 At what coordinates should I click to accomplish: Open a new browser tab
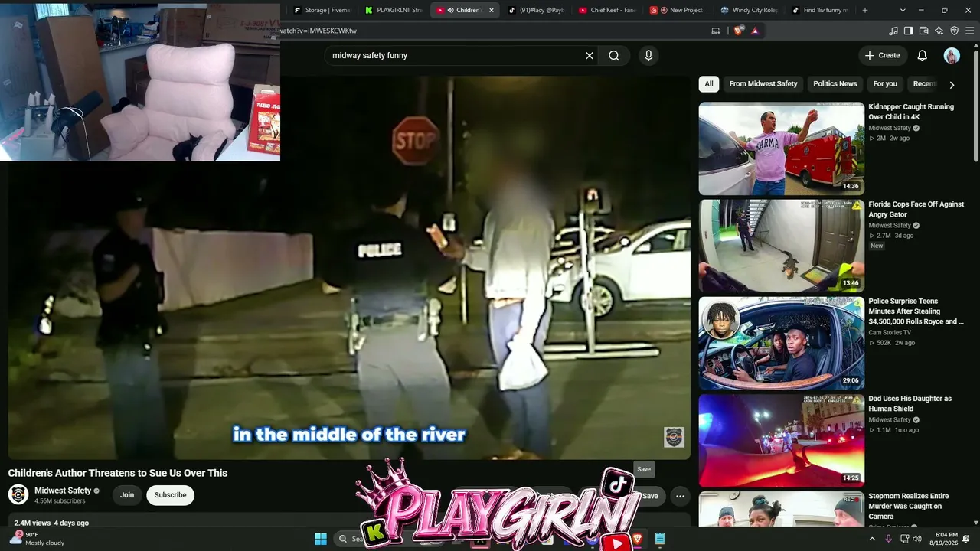tap(865, 10)
